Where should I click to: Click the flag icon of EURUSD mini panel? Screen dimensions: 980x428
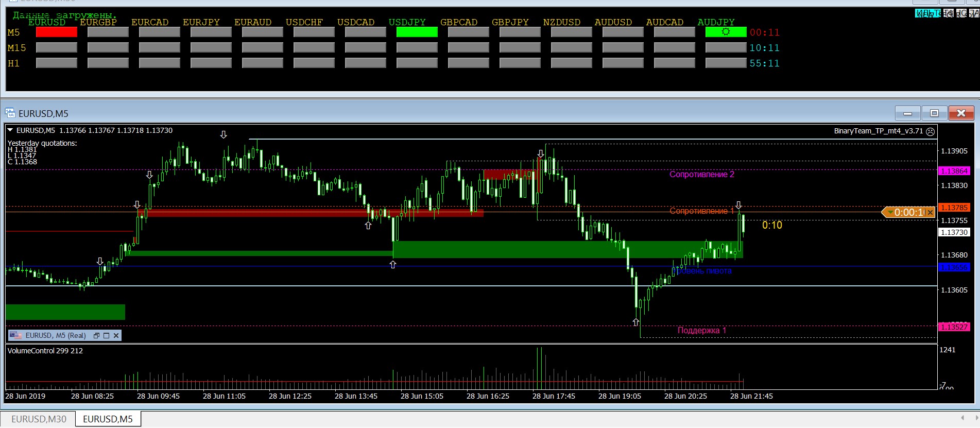[16, 335]
